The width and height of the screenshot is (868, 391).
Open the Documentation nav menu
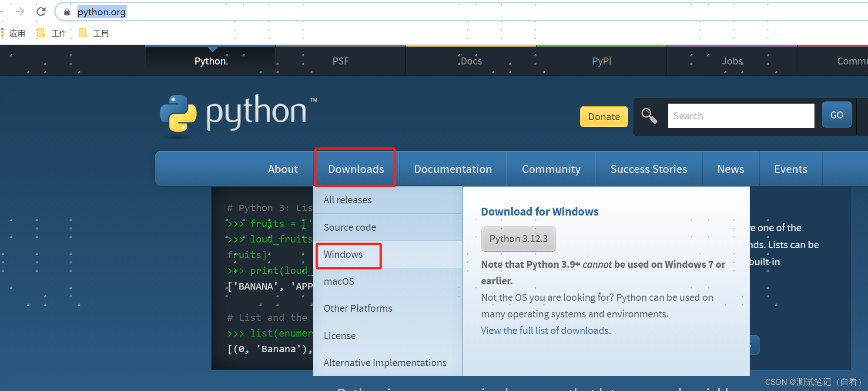[x=452, y=169]
